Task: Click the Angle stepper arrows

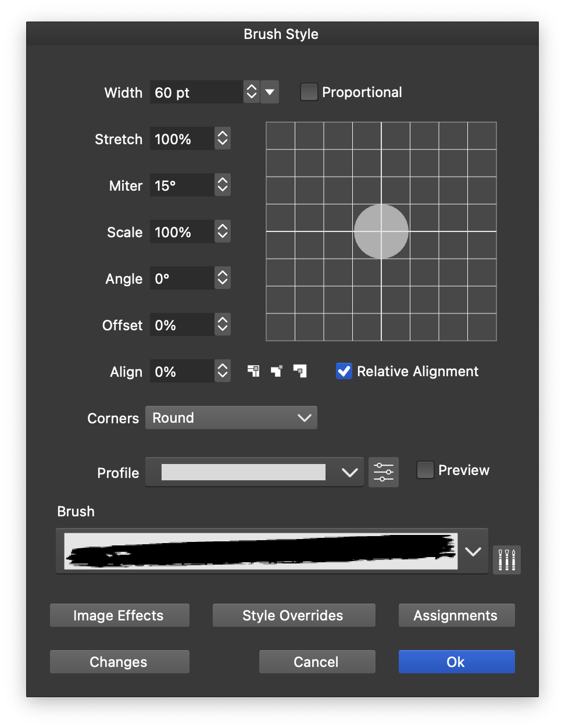Action: (x=222, y=279)
